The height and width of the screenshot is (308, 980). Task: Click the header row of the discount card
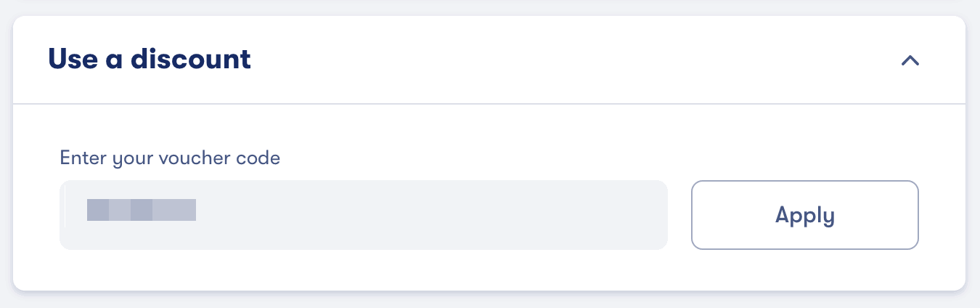tap(508, 60)
